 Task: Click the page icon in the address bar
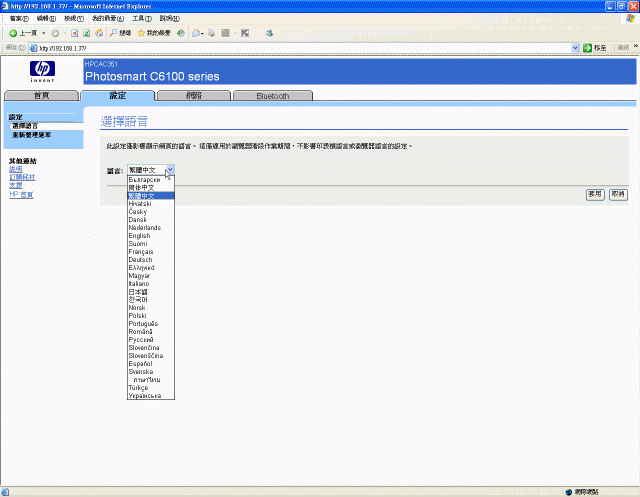33,48
